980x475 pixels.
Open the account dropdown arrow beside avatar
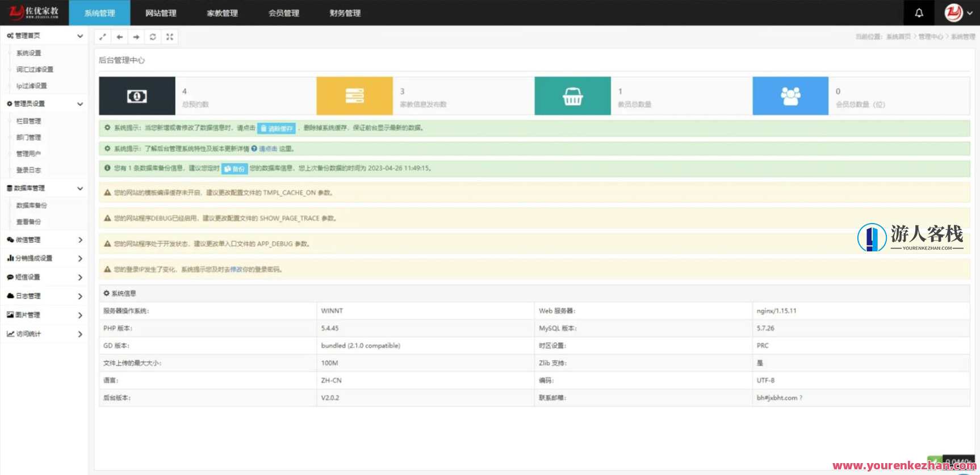point(970,13)
